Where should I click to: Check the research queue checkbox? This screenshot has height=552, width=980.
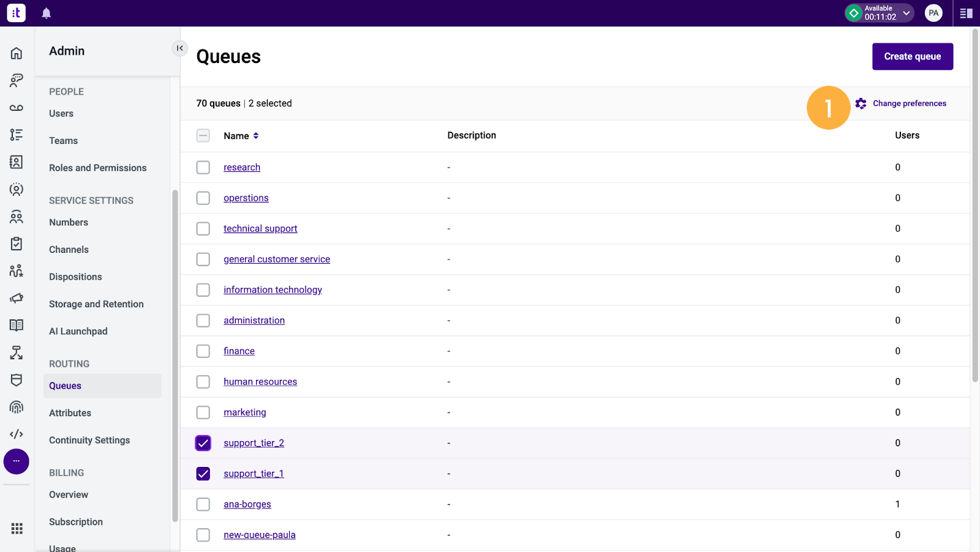point(203,168)
